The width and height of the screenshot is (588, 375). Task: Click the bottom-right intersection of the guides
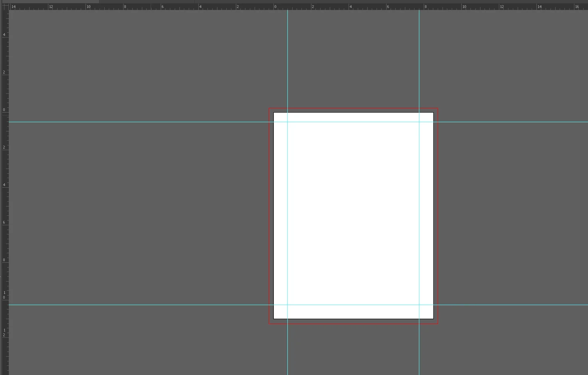pos(419,305)
